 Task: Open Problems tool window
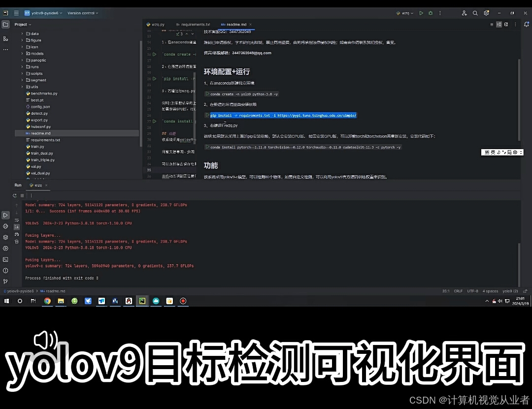pyautogui.click(x=5, y=271)
